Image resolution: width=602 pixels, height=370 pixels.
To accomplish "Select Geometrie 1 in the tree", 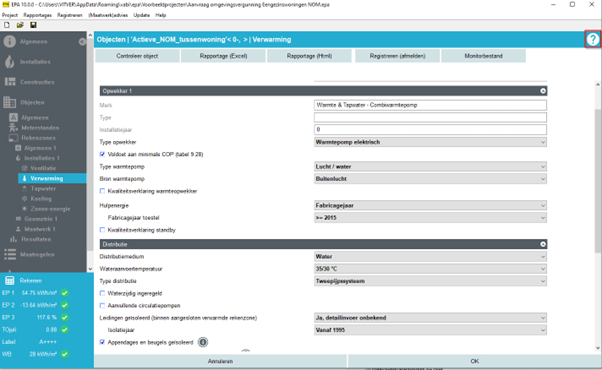I will click(x=41, y=219).
